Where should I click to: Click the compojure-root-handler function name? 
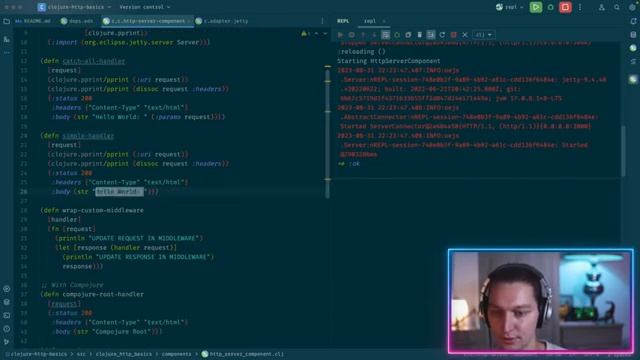(103, 294)
